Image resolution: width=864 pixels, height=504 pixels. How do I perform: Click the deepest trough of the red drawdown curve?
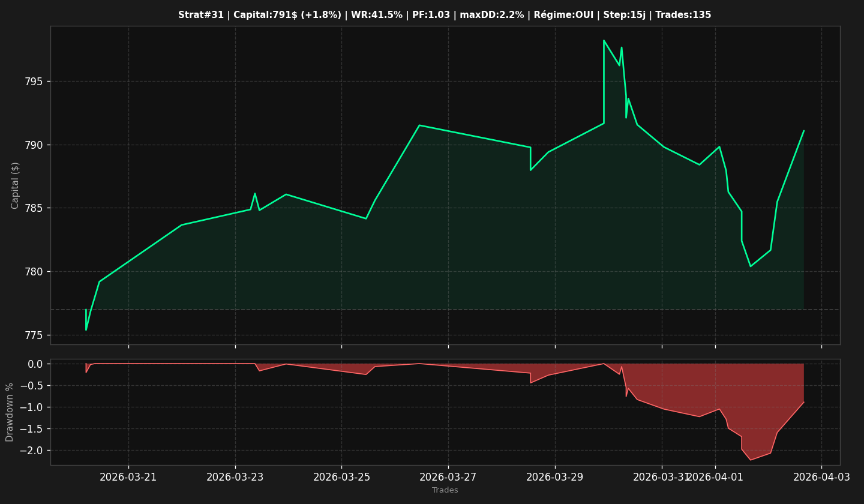751,460
